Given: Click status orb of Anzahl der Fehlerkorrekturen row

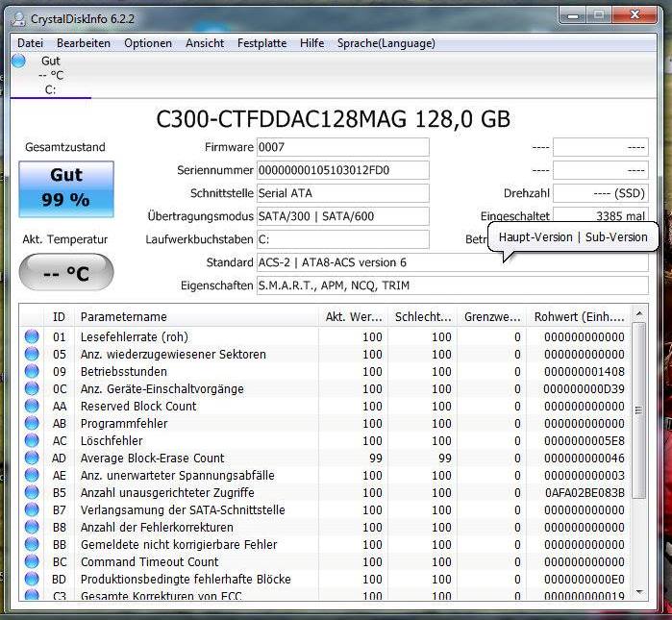Looking at the screenshot, I should tap(32, 527).
